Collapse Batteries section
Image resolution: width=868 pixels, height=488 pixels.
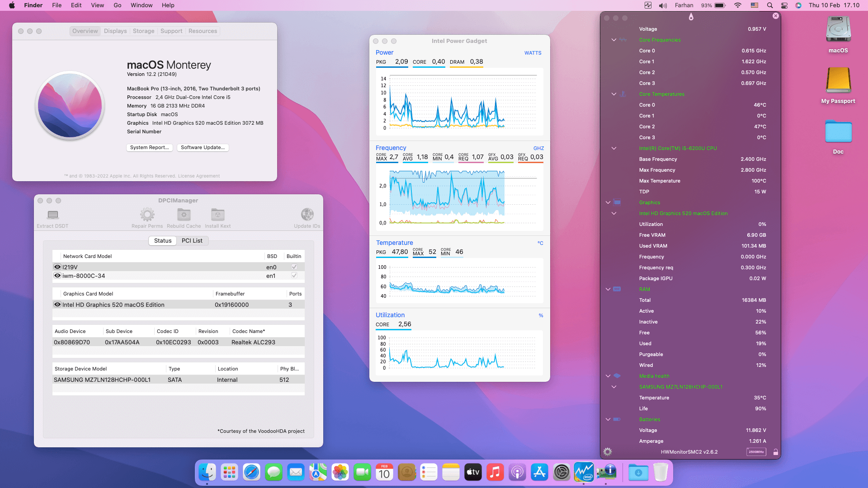(608, 419)
